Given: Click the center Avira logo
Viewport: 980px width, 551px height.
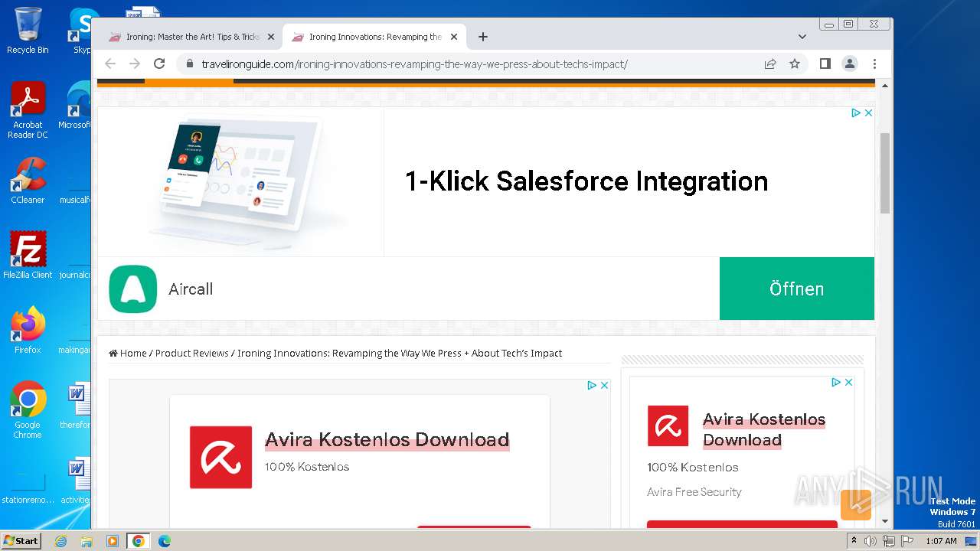Looking at the screenshot, I should [221, 457].
